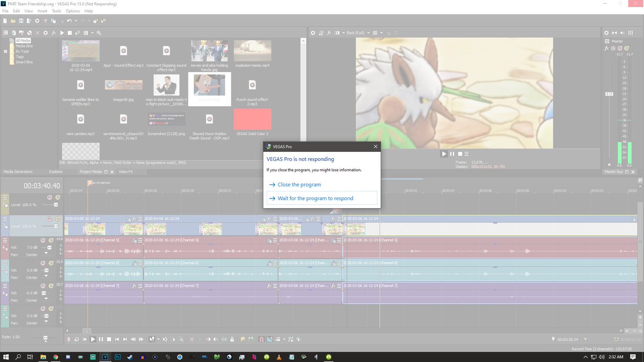Screen dimensions: 644x362
Task: Click timeline Play button
Action: click(x=93, y=339)
